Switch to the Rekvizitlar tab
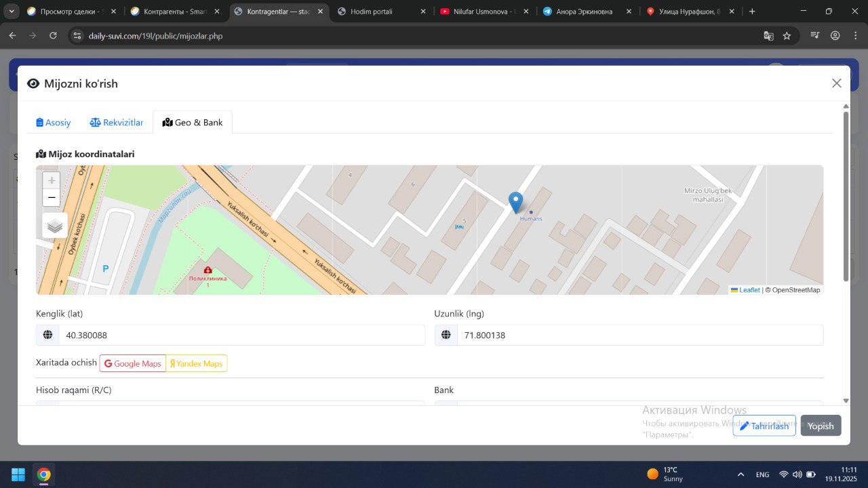This screenshot has height=488, width=868. 117,123
